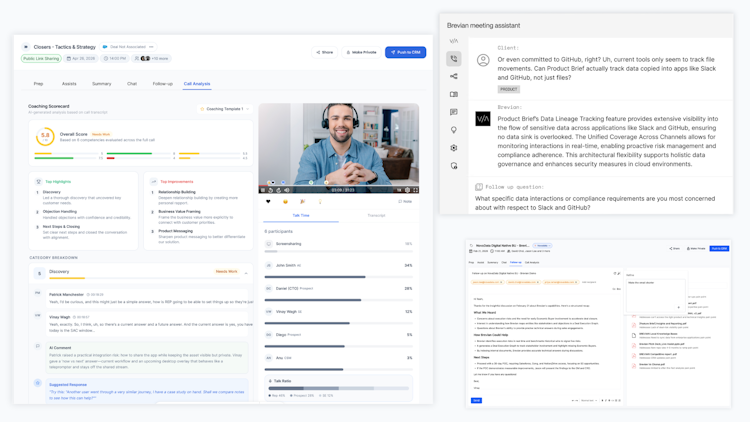Select the chat message icon in Brevian sidebar
This screenshot has height=422, width=750.
453,112
